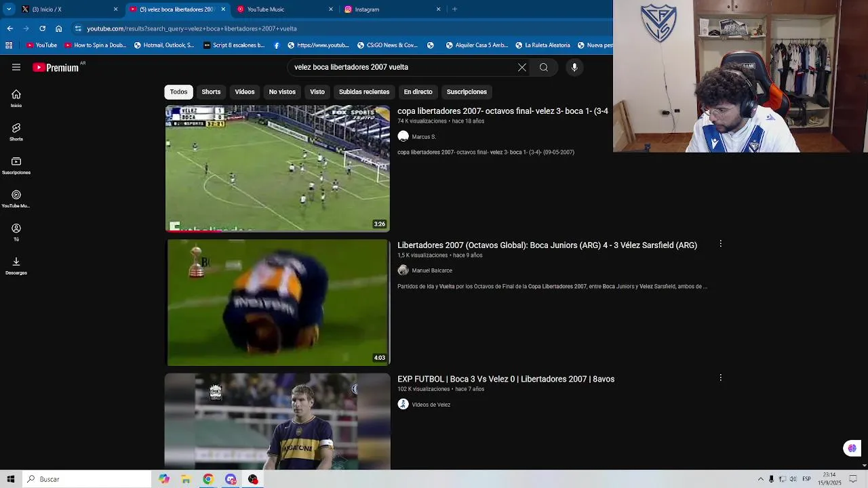Image resolution: width=868 pixels, height=488 pixels.
Task: Open the YouTube hamburger guide menu
Action: click(x=16, y=67)
